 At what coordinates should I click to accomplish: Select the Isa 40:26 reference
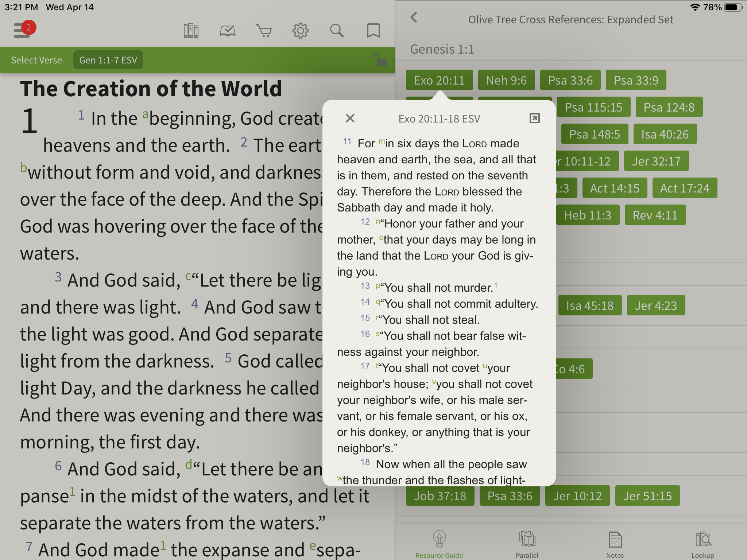click(x=665, y=134)
